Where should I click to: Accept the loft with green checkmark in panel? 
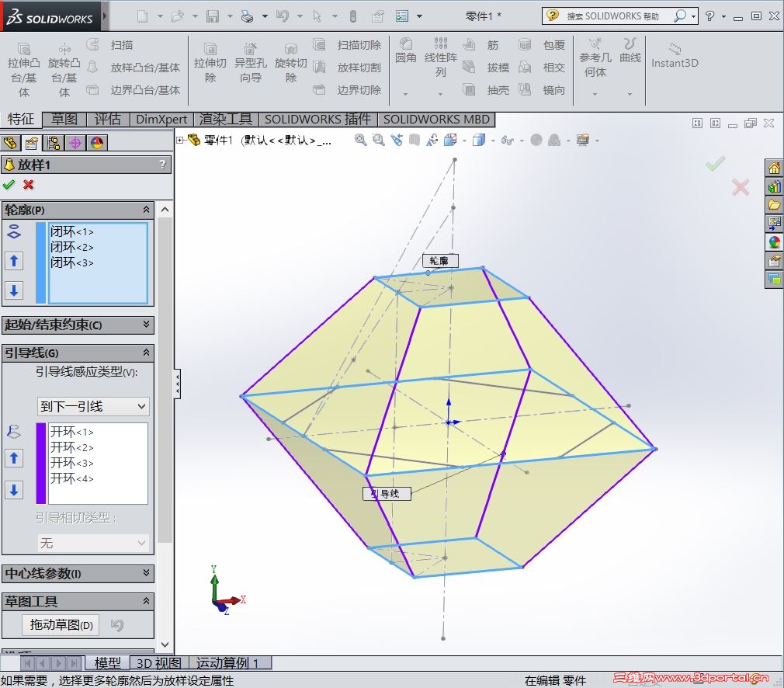tap(9, 185)
